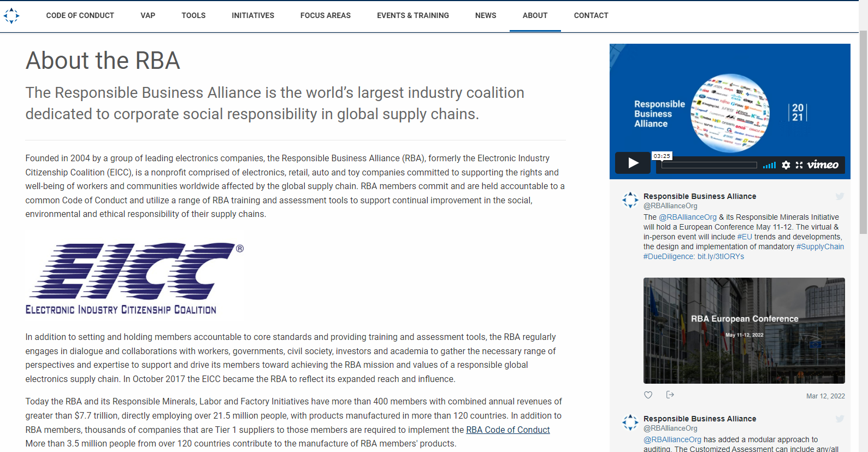This screenshot has width=868, height=452.
Task: Open Responsible Business Alliance name in first tweet
Action: coord(700,196)
